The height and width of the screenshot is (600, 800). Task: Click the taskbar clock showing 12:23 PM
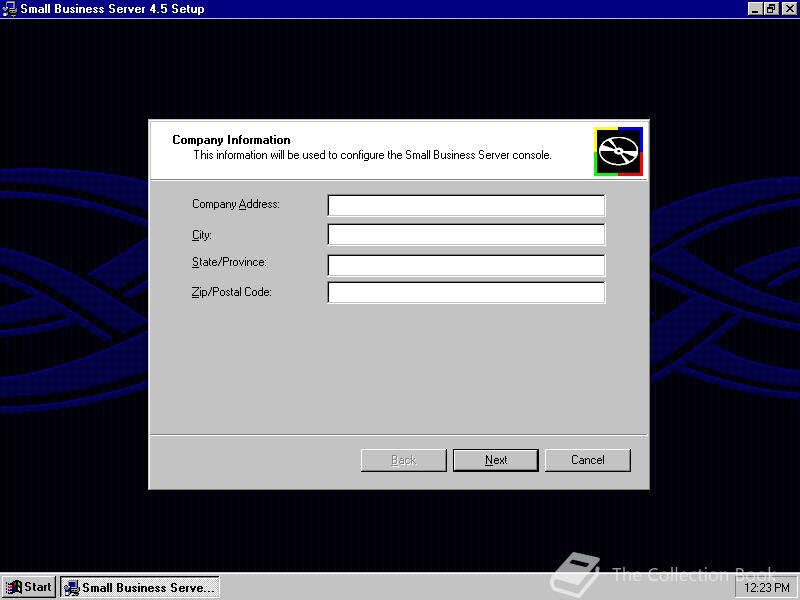(767, 588)
